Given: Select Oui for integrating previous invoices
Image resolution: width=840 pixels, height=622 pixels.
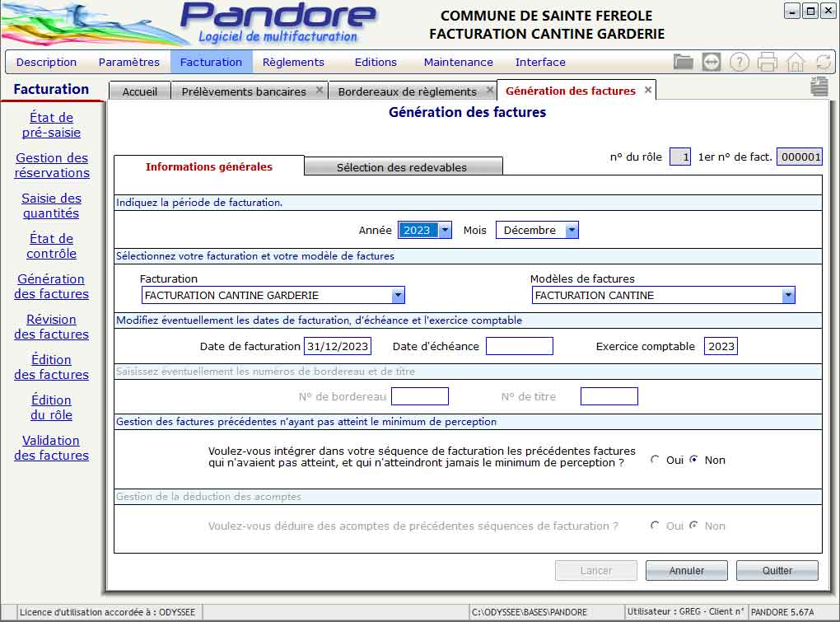Looking at the screenshot, I should tap(656, 460).
